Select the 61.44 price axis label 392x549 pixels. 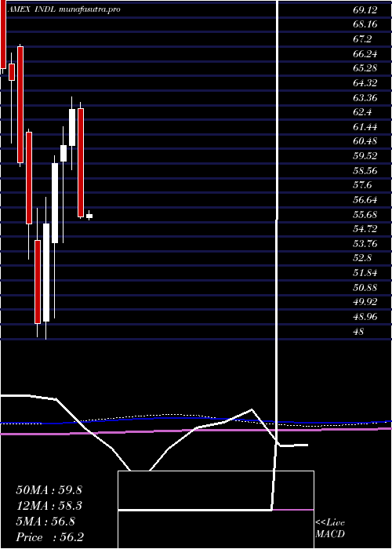click(x=365, y=127)
